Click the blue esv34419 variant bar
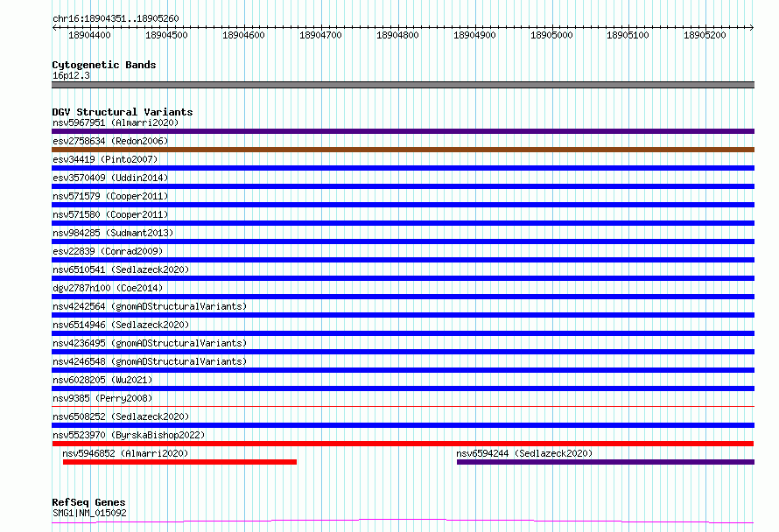The height and width of the screenshot is (532, 779). pos(403,168)
